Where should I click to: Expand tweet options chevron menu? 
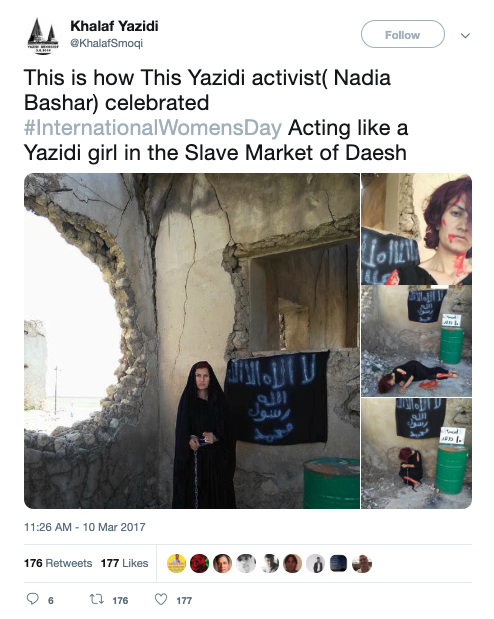tap(466, 36)
